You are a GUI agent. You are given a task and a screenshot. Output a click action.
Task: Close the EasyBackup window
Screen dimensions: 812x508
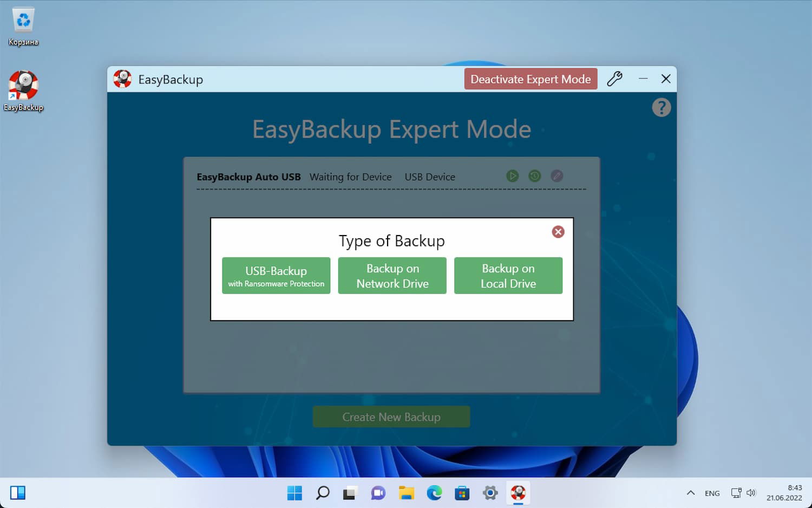666,79
